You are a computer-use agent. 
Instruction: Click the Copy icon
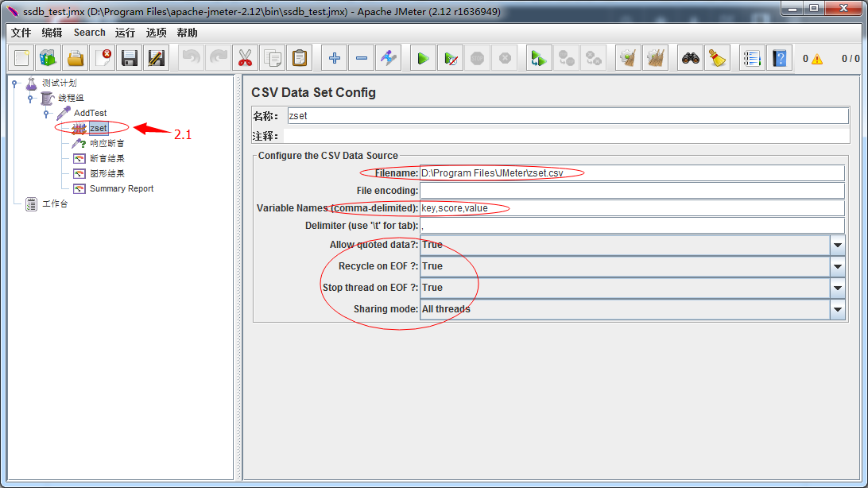click(273, 58)
